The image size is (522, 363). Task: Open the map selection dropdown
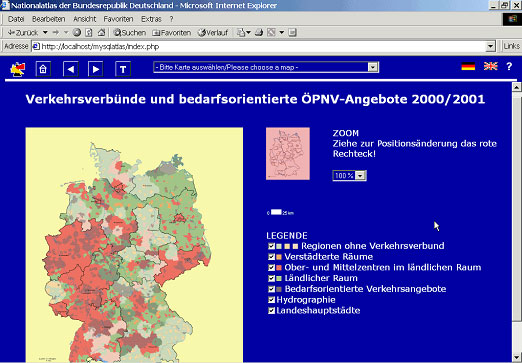[x=266, y=67]
